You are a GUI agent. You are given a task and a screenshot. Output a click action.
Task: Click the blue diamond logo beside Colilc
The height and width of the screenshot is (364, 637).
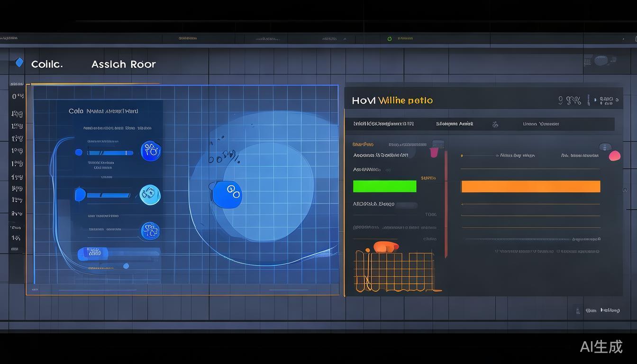[19, 63]
